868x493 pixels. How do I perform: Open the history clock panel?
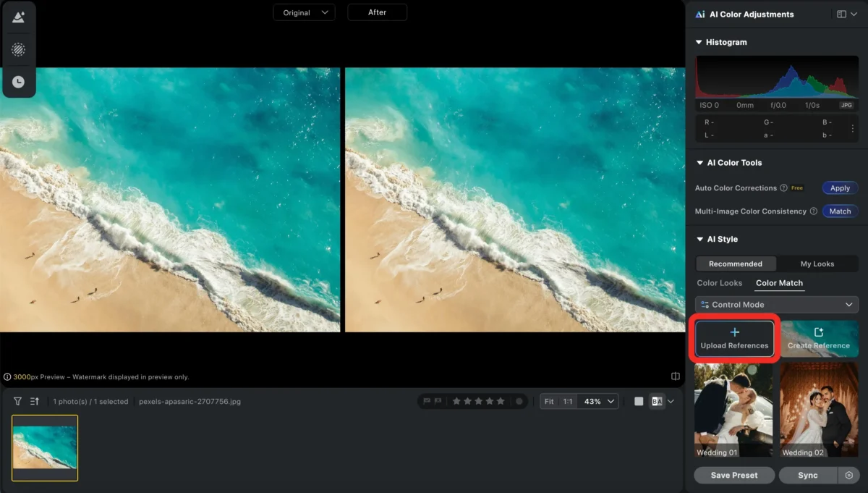coord(19,82)
